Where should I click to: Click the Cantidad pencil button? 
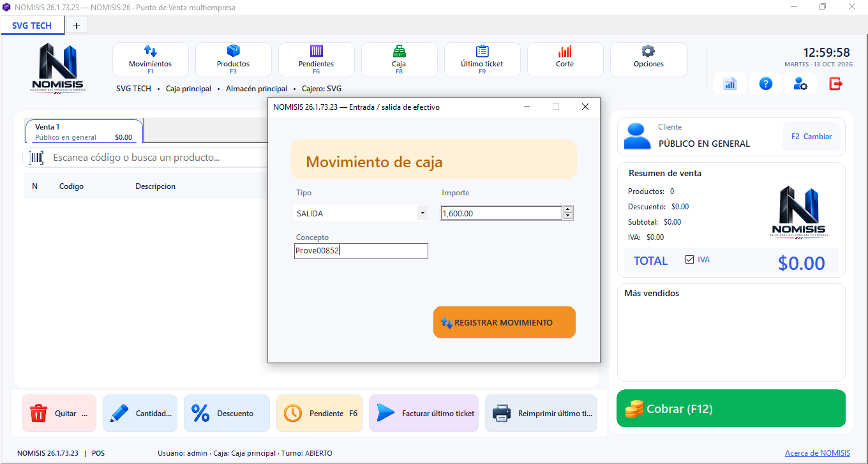[140, 413]
